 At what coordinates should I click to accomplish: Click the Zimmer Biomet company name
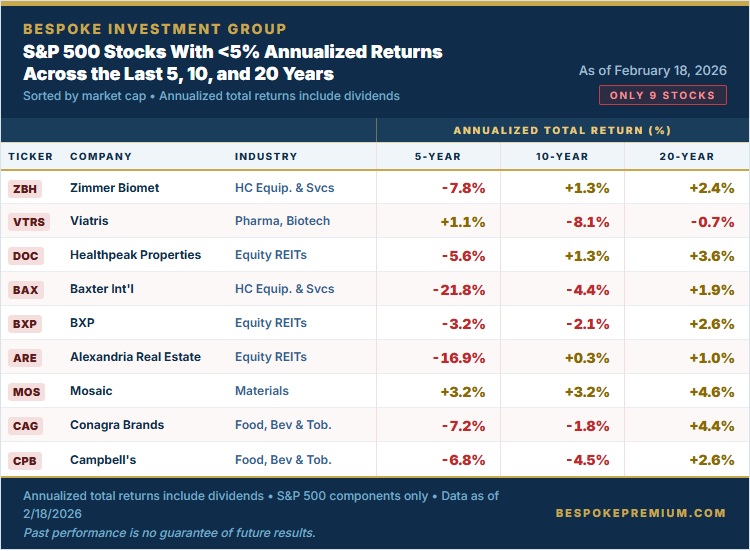[114, 188]
